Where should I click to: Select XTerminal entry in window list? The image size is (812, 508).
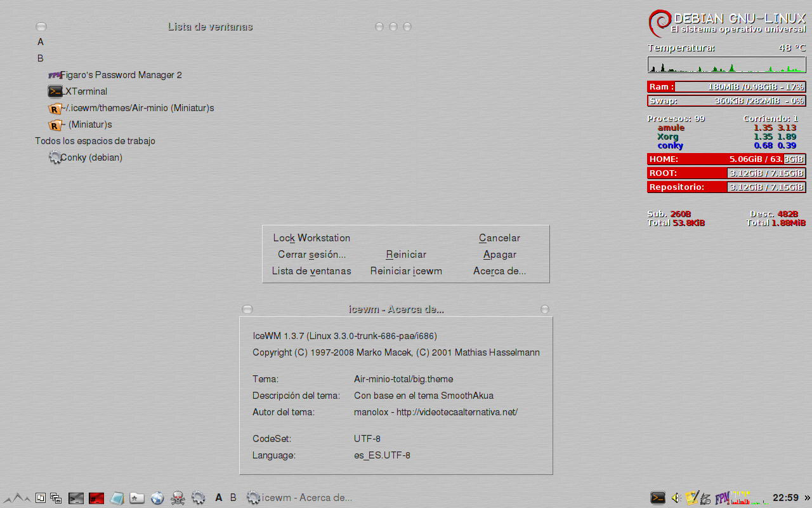[78, 91]
